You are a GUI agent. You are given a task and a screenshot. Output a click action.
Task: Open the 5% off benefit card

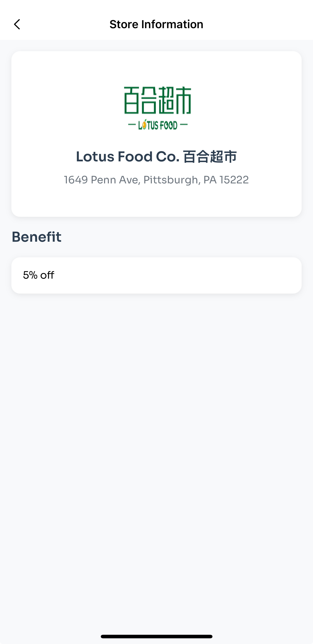156,275
